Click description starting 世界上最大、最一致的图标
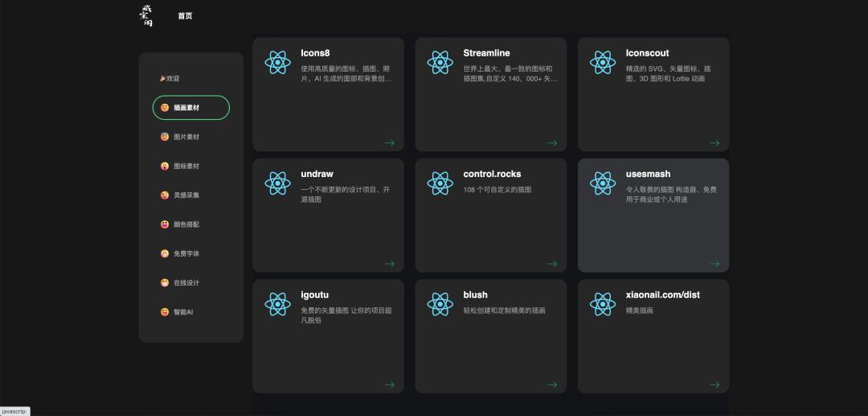The image size is (868, 416). pyautogui.click(x=510, y=74)
